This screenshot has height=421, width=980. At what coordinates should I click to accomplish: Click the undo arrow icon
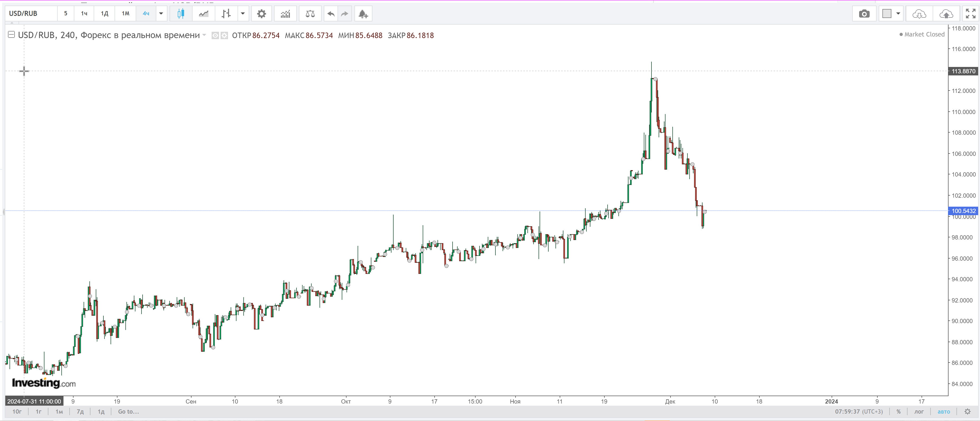[331, 14]
